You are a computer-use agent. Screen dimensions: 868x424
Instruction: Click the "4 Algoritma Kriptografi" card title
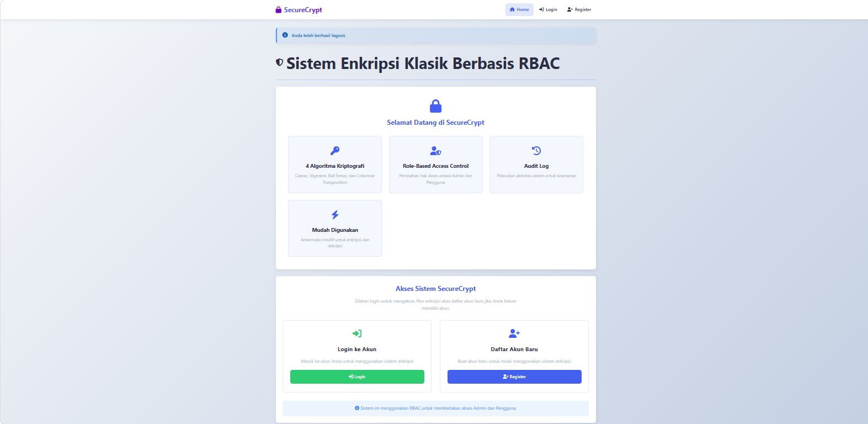point(335,166)
